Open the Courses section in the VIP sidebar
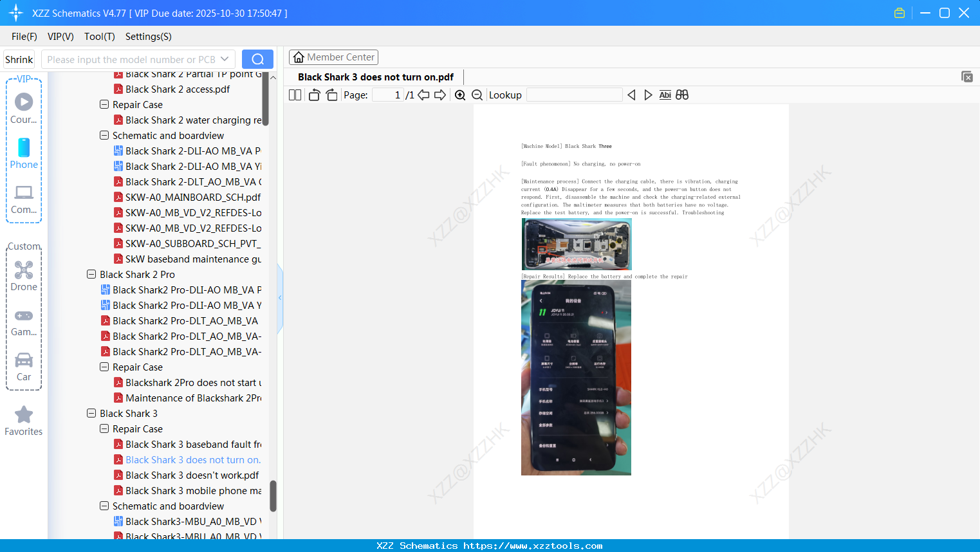 [x=24, y=108]
